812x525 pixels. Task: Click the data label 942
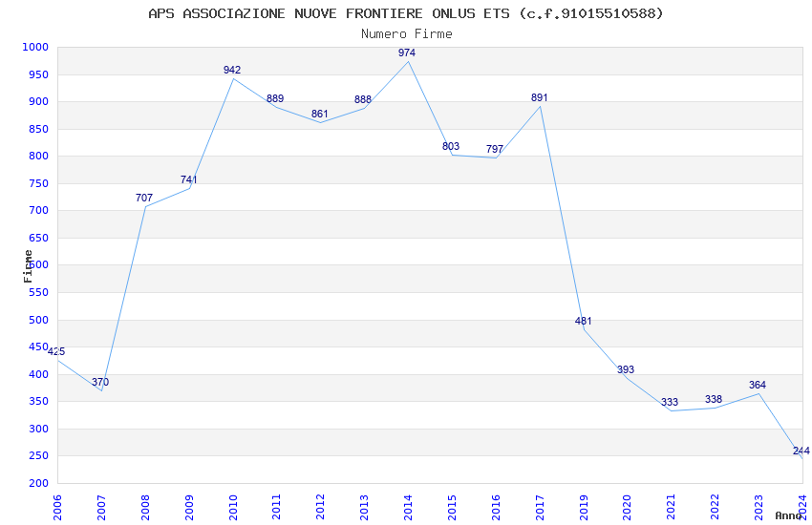pos(232,70)
